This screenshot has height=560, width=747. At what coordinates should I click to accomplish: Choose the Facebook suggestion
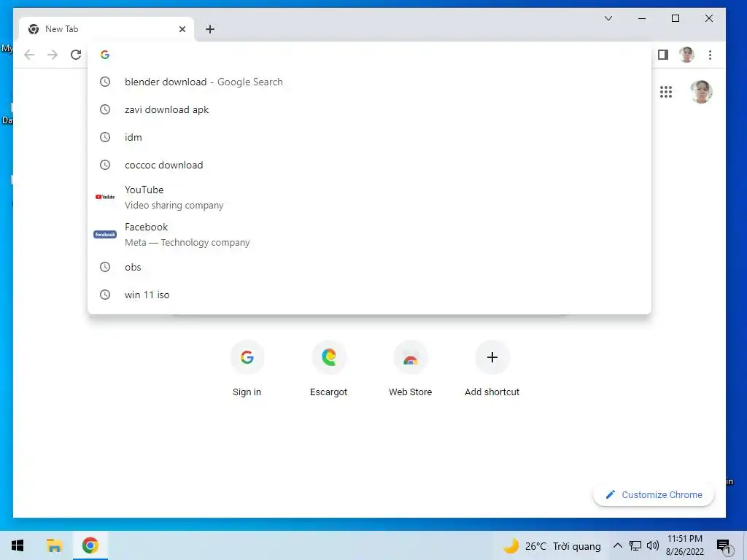pos(369,234)
